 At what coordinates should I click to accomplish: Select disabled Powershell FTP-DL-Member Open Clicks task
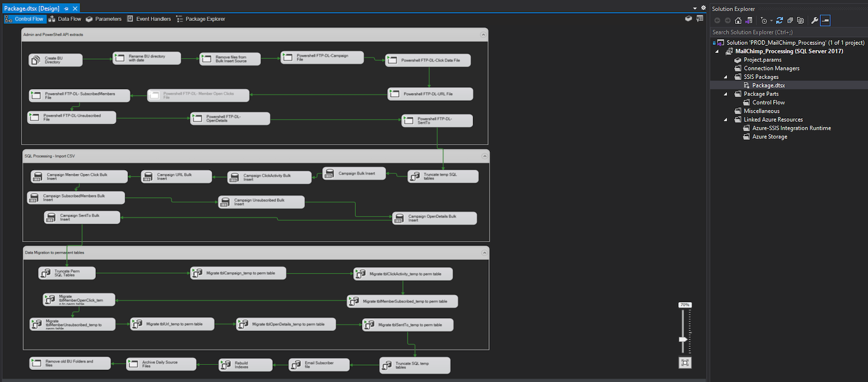pos(198,95)
